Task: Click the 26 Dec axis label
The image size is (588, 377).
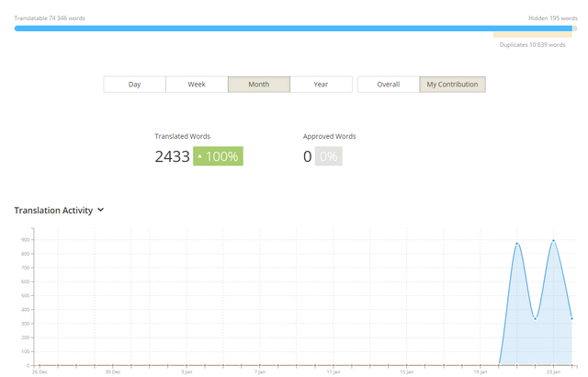Action: tap(40, 371)
